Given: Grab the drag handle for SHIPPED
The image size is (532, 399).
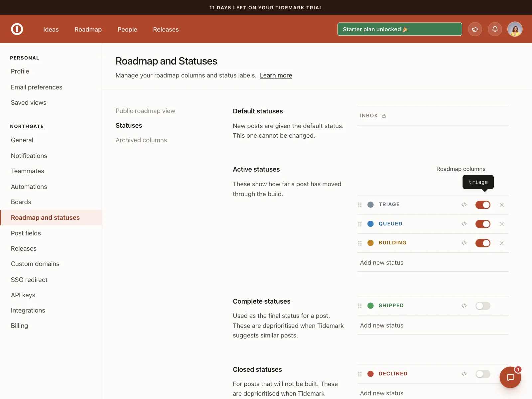Looking at the screenshot, I should click(360, 306).
